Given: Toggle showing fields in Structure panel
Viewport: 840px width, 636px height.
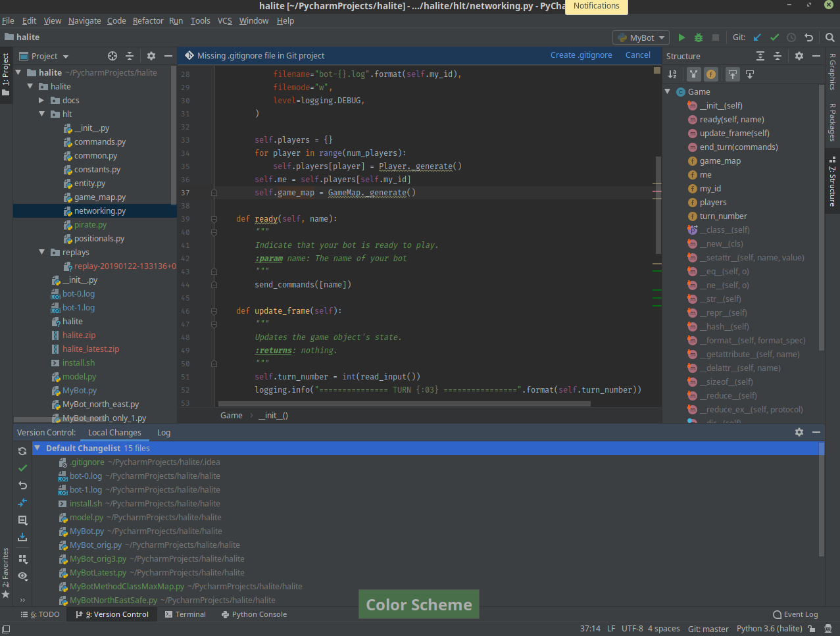Looking at the screenshot, I should [x=710, y=74].
